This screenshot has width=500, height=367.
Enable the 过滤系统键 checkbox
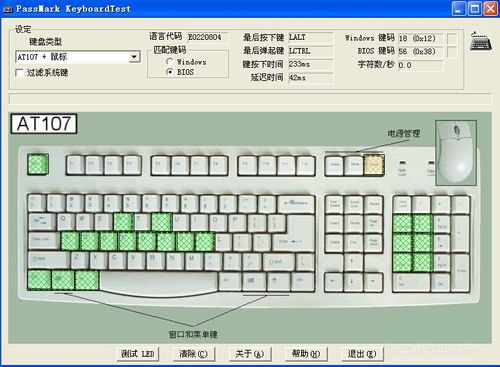click(20, 73)
